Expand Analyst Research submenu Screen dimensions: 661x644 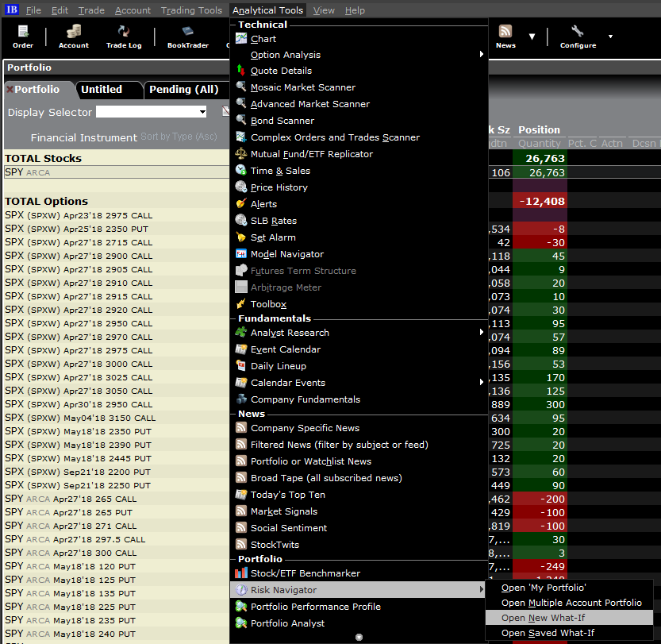coord(359,333)
